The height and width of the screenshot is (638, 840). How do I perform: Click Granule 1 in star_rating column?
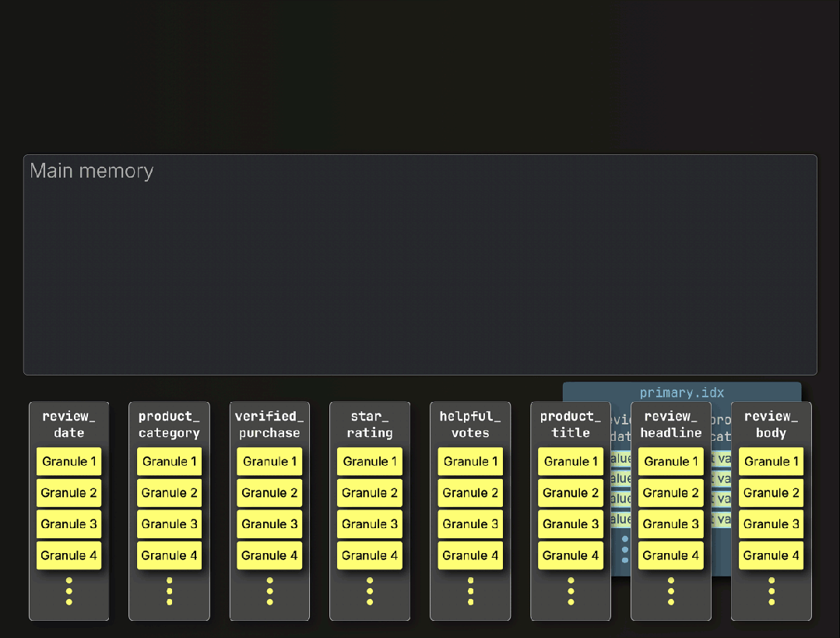tap(370, 461)
